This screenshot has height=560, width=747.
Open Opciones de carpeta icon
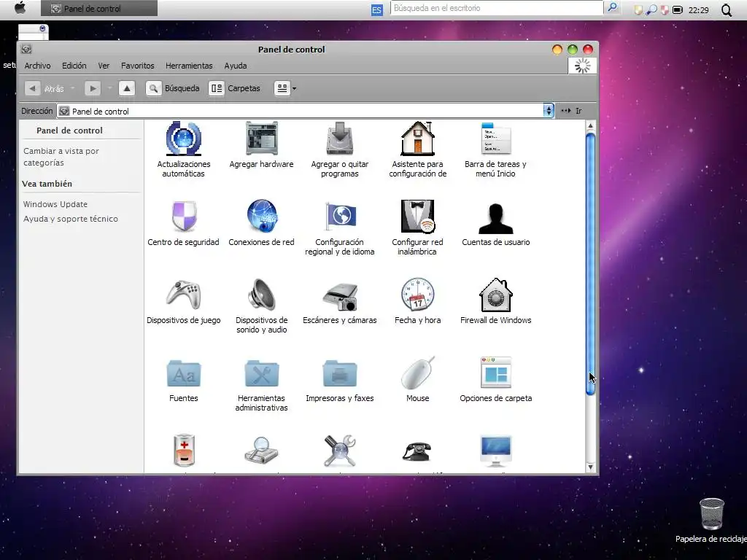495,373
